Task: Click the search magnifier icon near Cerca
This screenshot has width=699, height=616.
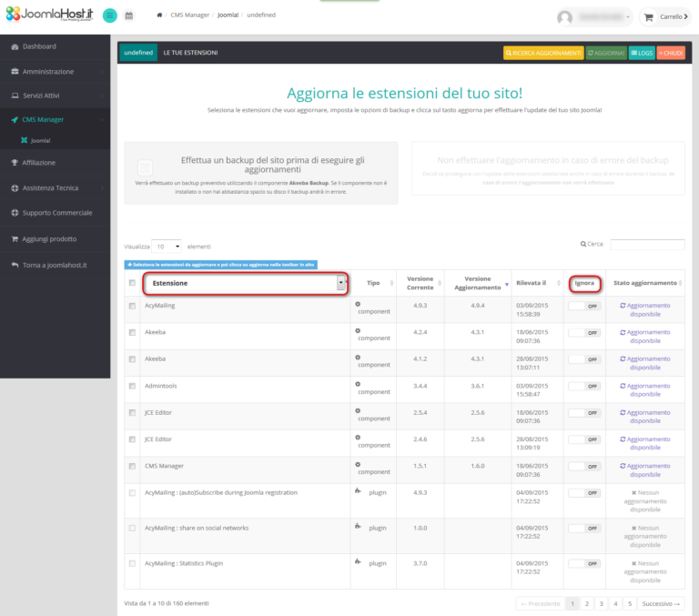Action: pos(583,244)
